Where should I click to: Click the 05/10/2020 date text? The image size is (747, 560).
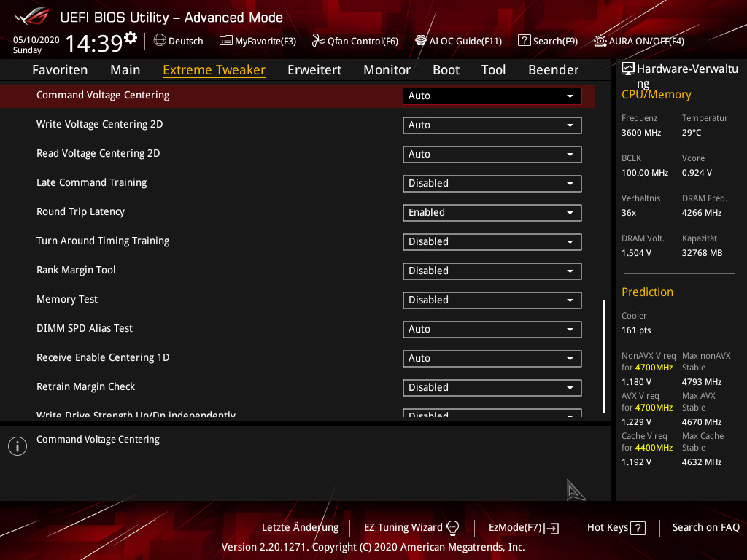click(x=36, y=40)
